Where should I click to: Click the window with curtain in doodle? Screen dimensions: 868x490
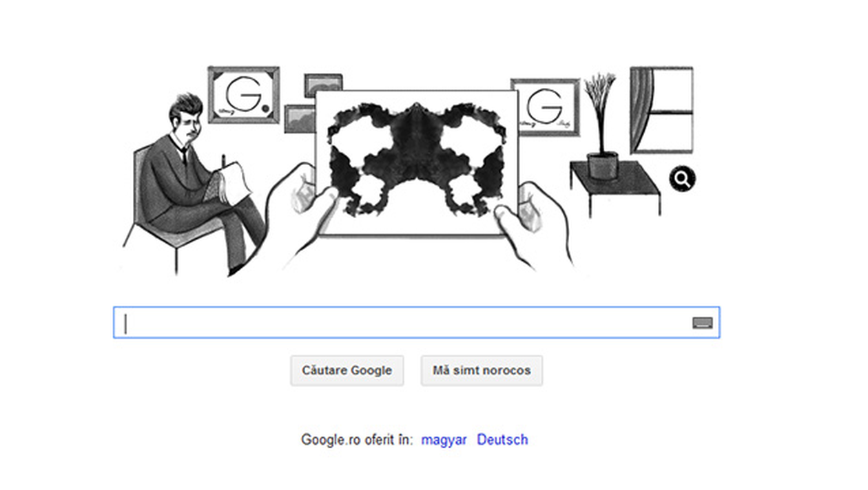[661, 110]
